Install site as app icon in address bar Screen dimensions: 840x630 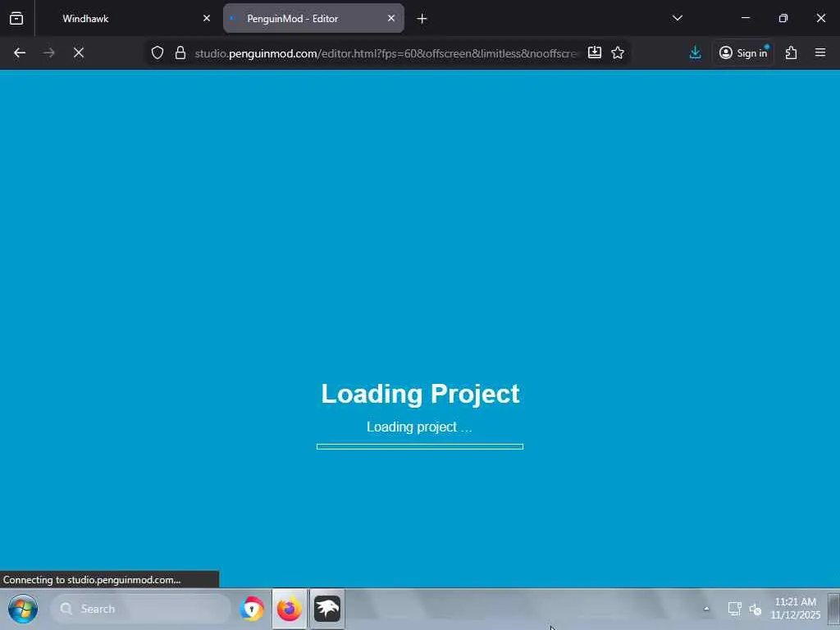coord(595,52)
